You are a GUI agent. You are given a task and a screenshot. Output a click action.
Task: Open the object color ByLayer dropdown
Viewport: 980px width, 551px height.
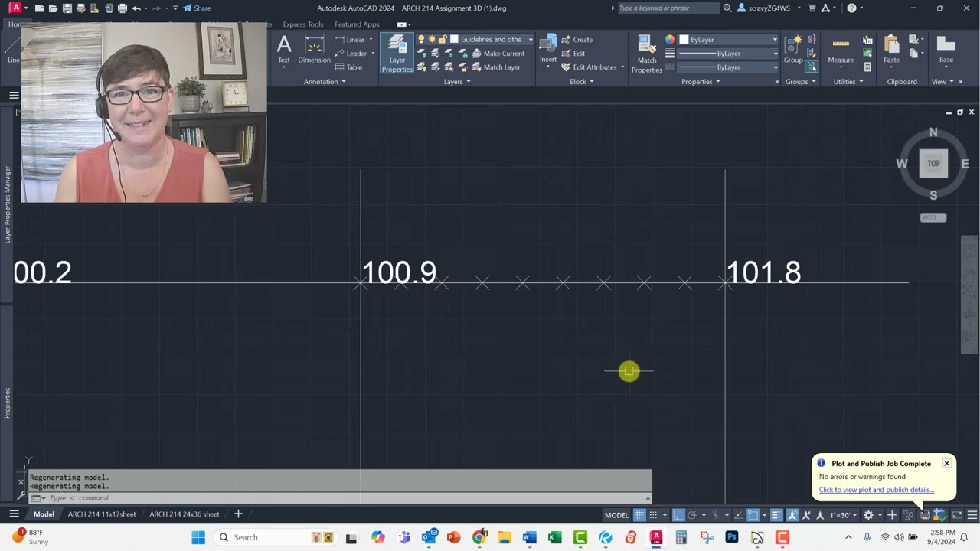coord(774,40)
